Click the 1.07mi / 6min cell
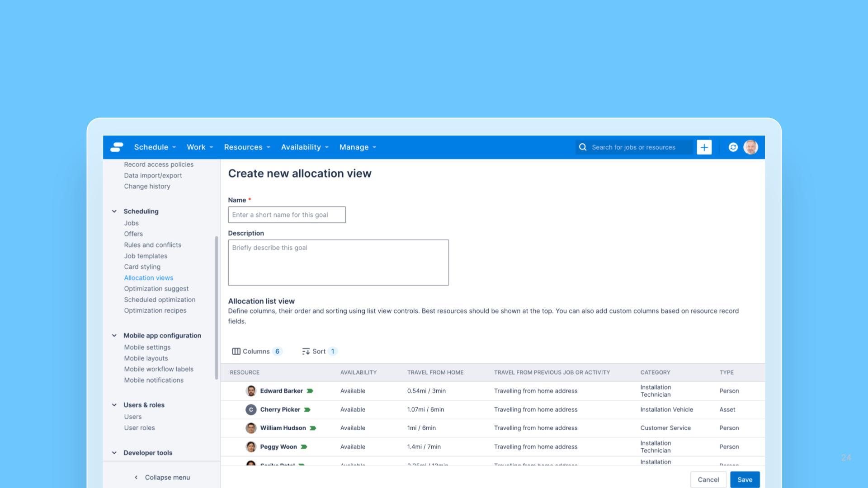Image resolution: width=868 pixels, height=488 pixels. click(x=425, y=410)
